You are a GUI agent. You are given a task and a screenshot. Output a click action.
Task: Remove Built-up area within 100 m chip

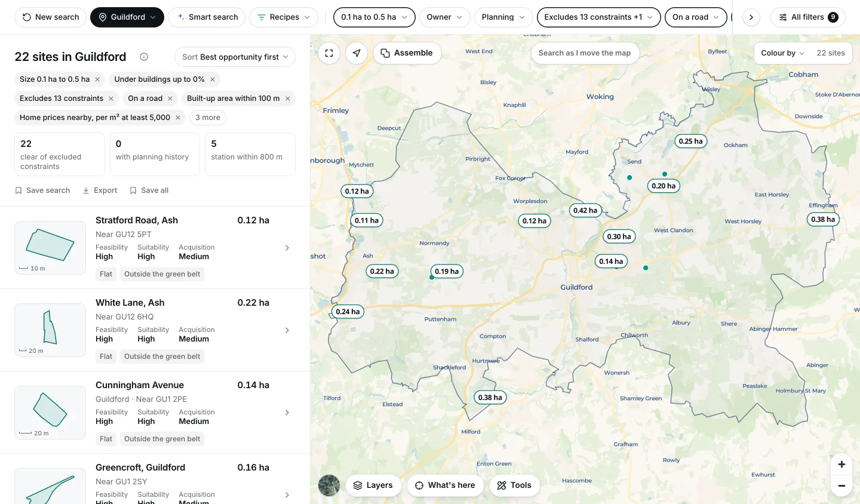(287, 99)
